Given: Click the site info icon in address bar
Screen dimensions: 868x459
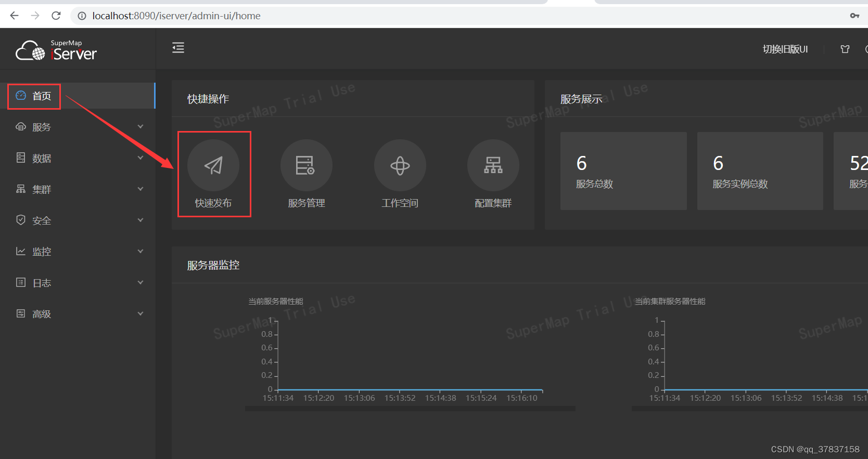Looking at the screenshot, I should tap(82, 16).
